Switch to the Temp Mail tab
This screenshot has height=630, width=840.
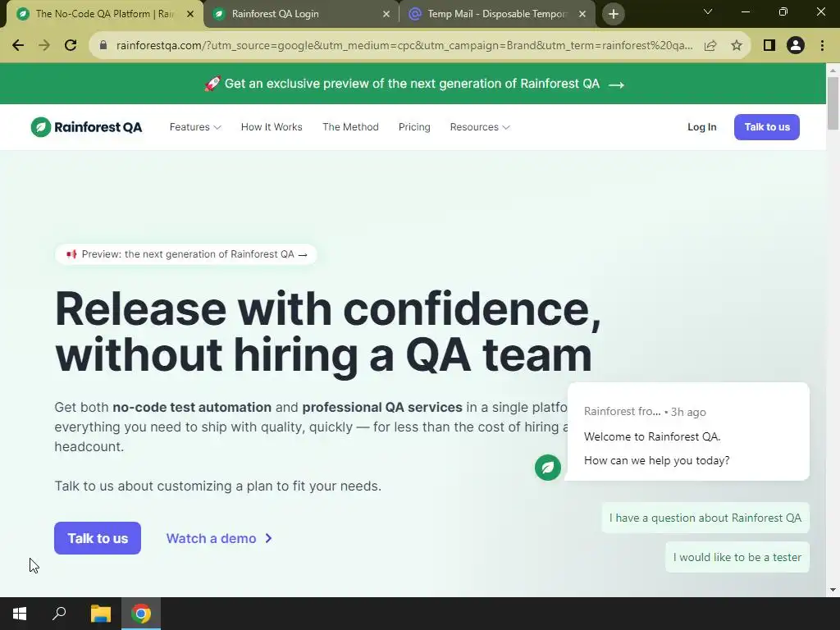tap(498, 14)
